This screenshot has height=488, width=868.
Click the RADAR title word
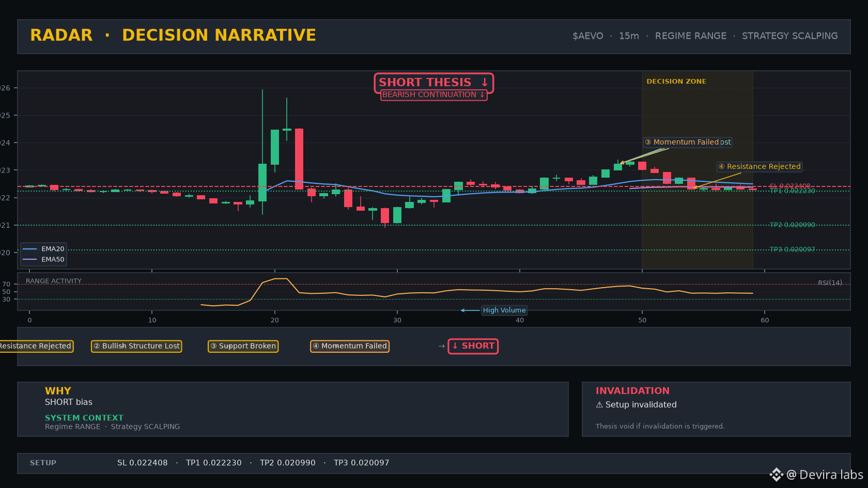click(x=61, y=35)
